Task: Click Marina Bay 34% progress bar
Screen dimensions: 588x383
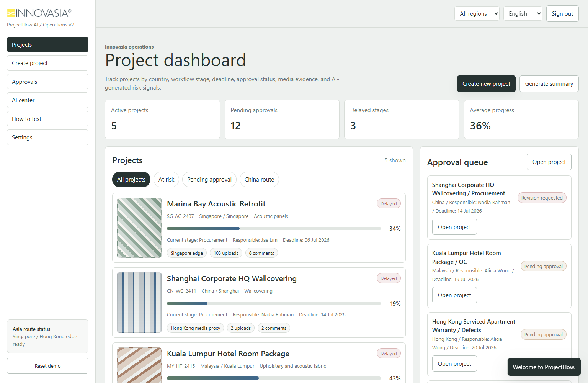Action: 274,228
